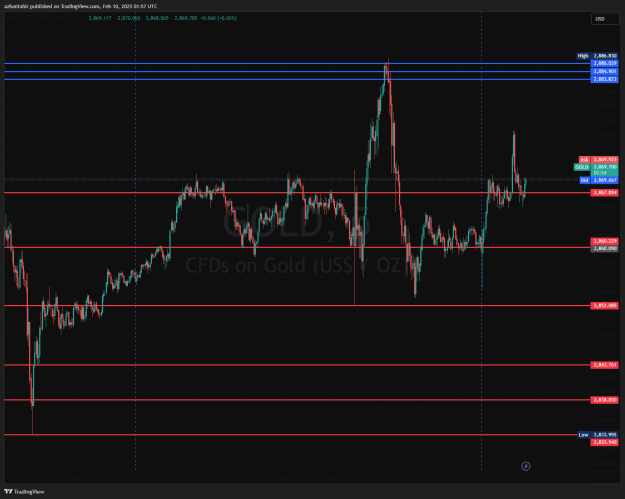Click the gray 2,860.090 price label

tap(605, 248)
